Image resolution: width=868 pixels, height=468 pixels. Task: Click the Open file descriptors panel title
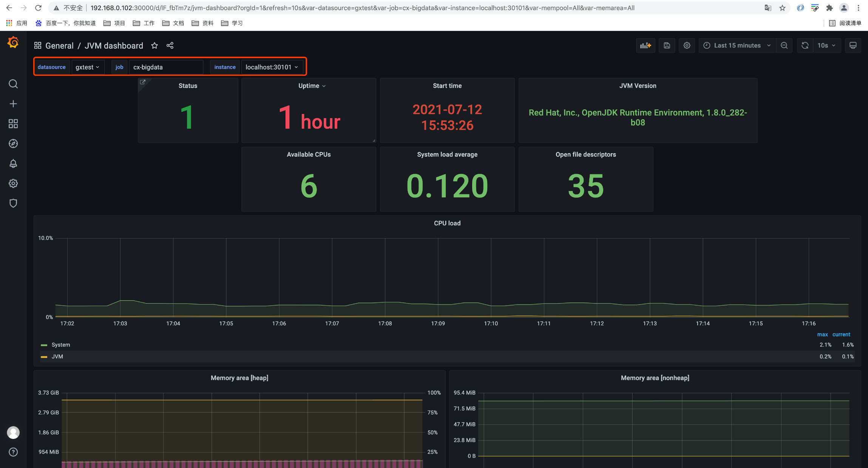(586, 155)
